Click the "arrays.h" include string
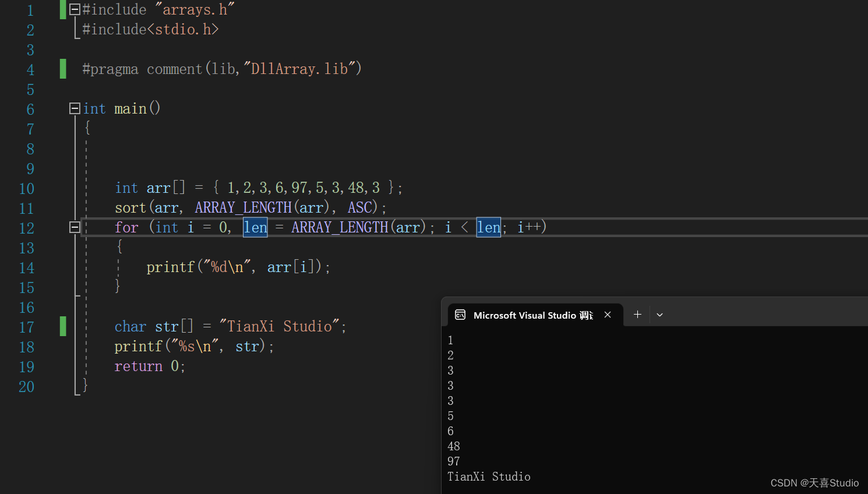This screenshot has width=868, height=494. coord(195,9)
